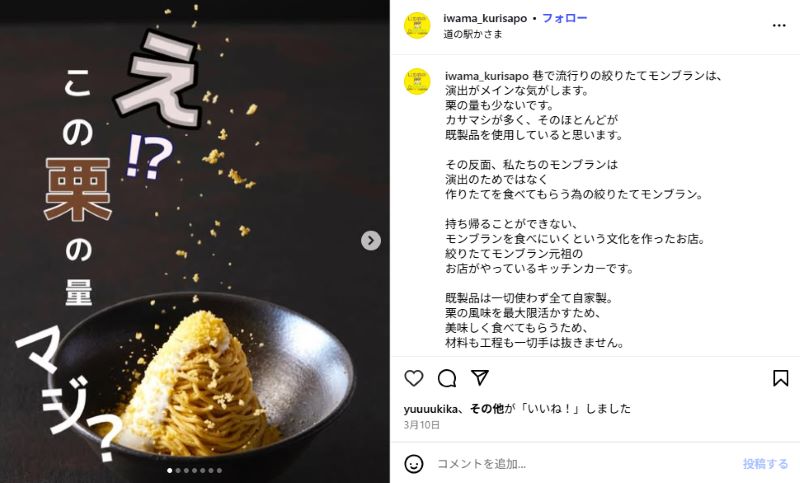This screenshot has height=483, width=800.
Task: Focus the コメントを追加 comment field
Action: click(582, 464)
